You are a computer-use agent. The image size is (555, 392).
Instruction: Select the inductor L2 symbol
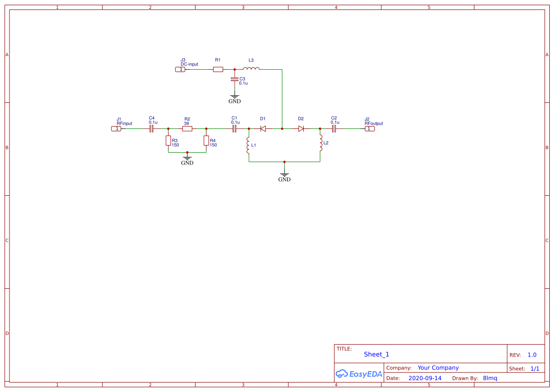(321, 143)
